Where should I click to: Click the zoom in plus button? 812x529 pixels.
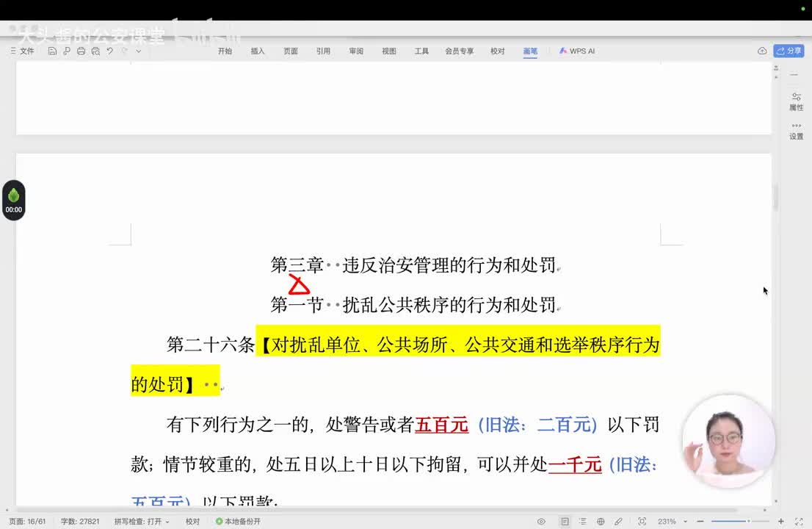click(781, 521)
